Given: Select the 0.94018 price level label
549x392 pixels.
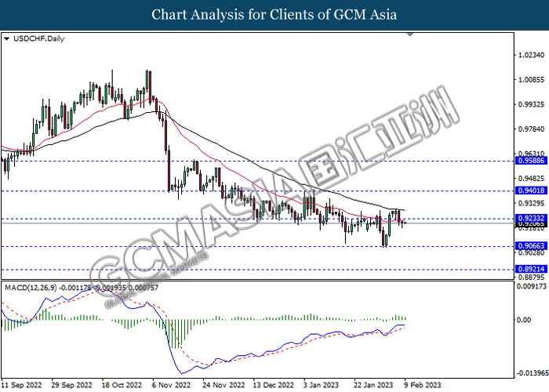Looking at the screenshot, I should point(531,191).
